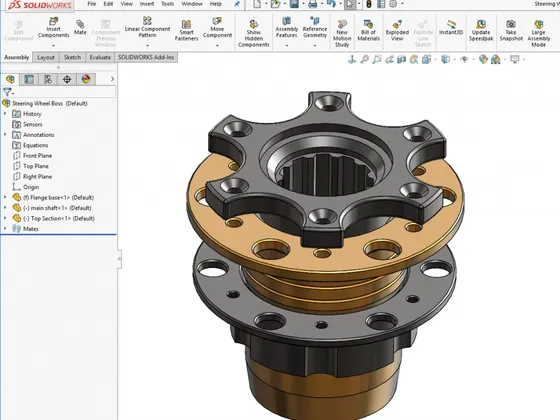
Task: Toggle Large Assembly Mode
Action: click(538, 34)
